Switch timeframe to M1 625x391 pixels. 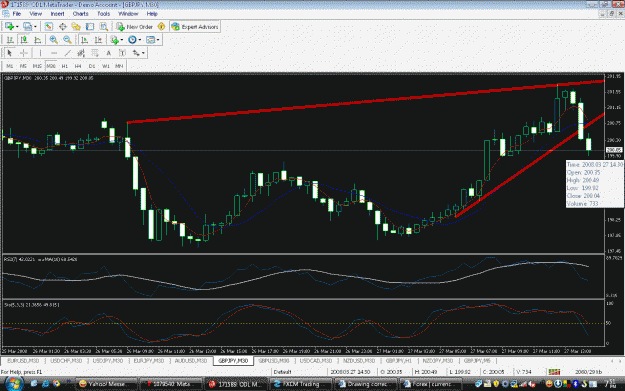click(10, 66)
